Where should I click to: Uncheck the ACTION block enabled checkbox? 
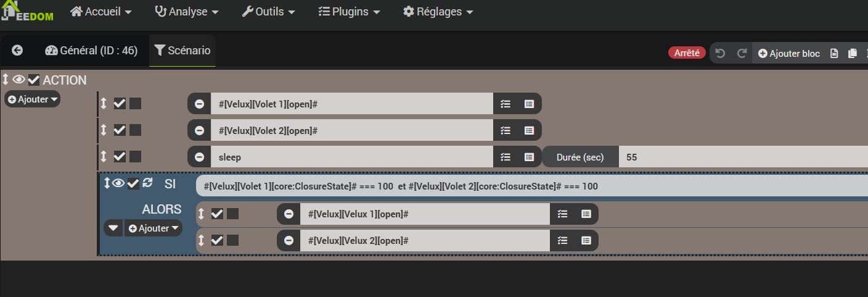click(x=34, y=80)
